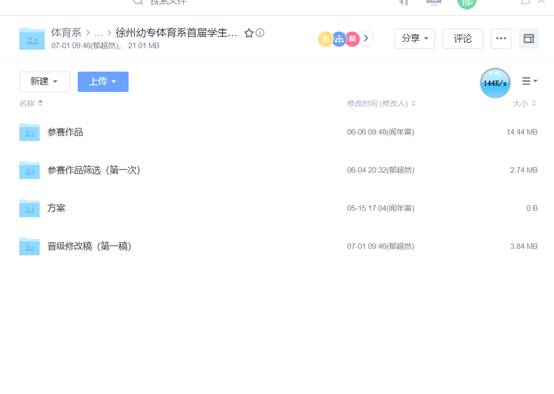Open the 分享 share dropdown
554x394 pixels.
point(415,39)
